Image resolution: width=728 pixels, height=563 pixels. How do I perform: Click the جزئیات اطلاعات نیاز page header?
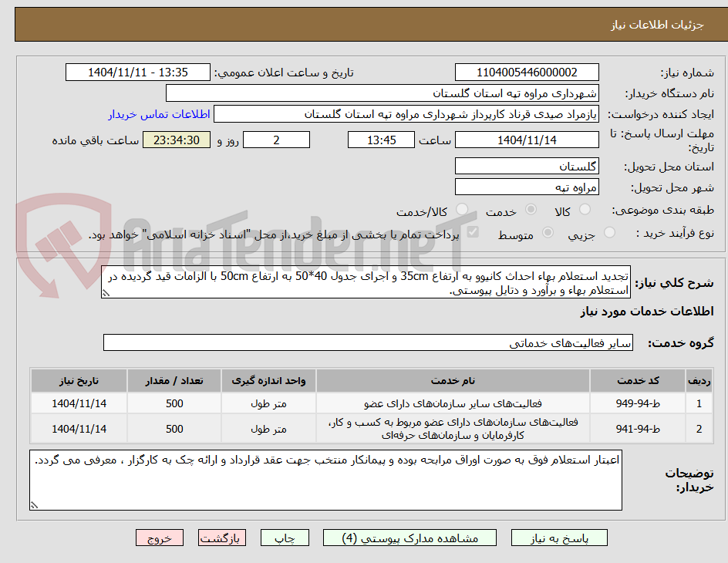coord(657,25)
